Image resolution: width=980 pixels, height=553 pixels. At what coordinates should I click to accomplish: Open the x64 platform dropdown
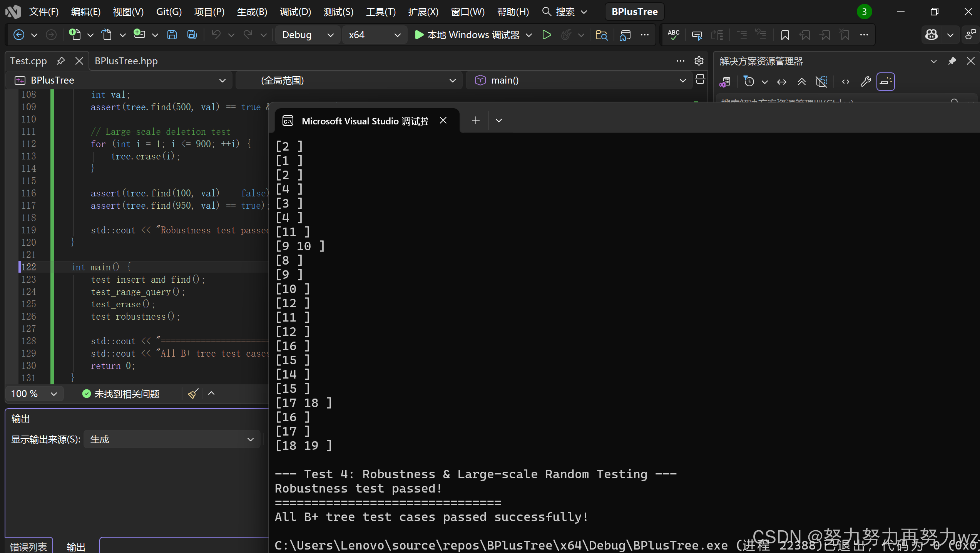pos(374,35)
